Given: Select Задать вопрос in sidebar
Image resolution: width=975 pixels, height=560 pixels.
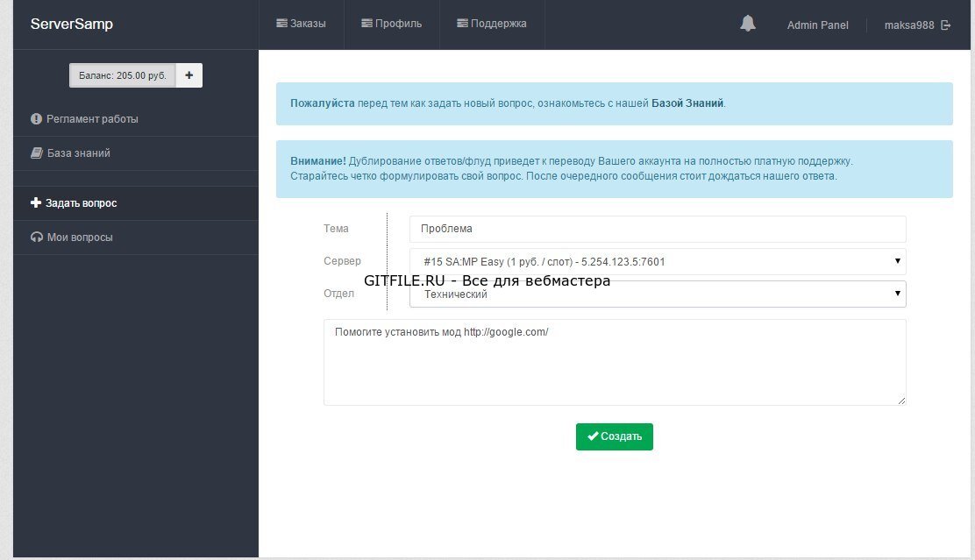Looking at the screenshot, I should (x=136, y=203).
